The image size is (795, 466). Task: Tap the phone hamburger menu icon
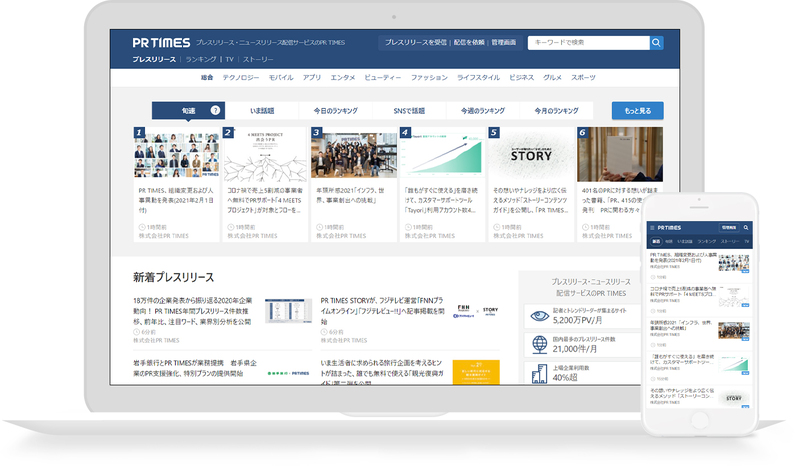point(653,228)
